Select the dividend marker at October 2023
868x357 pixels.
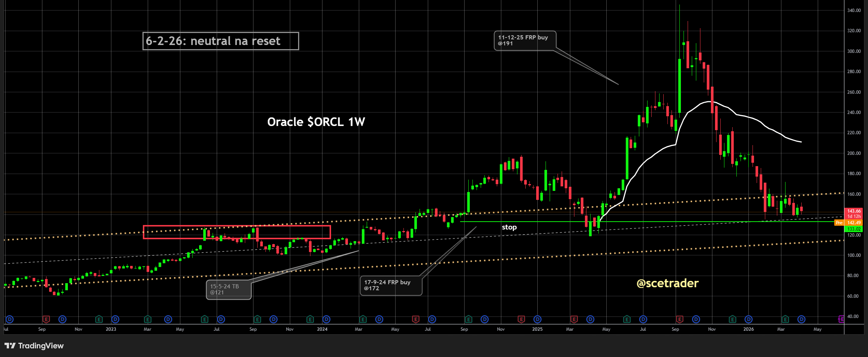(x=274, y=319)
